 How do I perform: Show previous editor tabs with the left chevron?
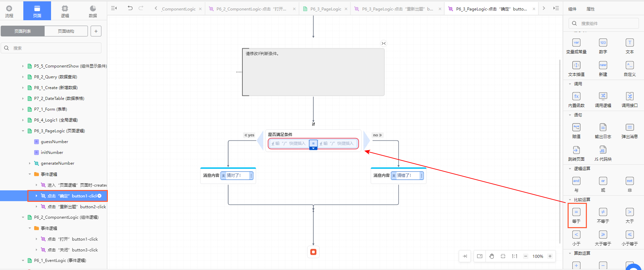[x=156, y=8]
